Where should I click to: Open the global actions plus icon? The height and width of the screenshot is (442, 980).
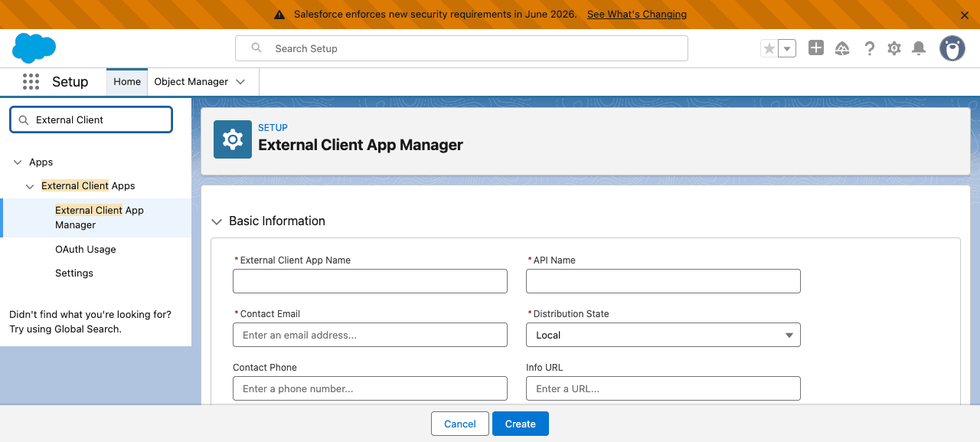tap(816, 48)
